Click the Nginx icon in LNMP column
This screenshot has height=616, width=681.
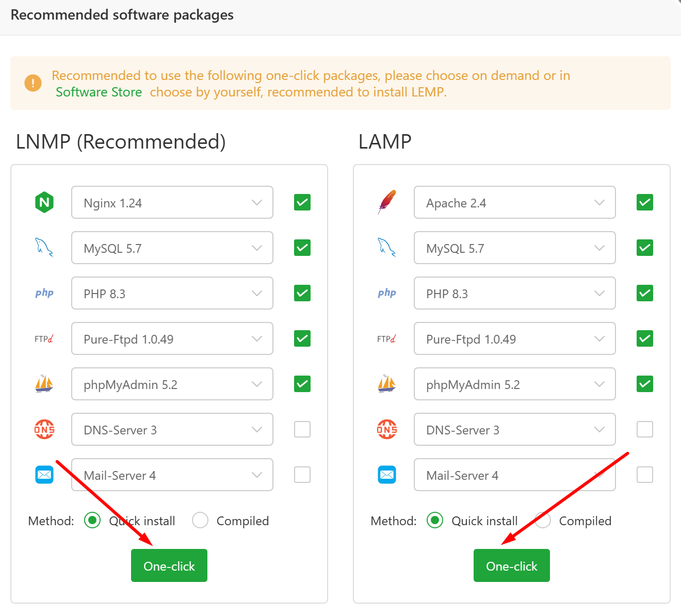(x=44, y=202)
